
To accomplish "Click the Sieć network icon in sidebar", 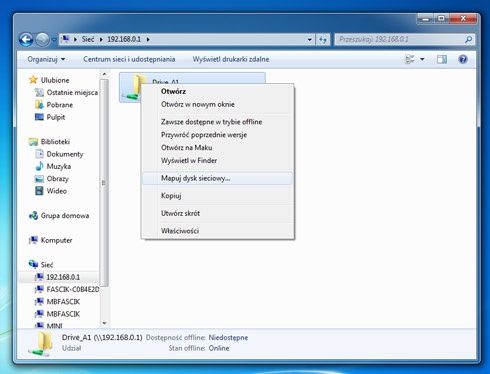I will [x=33, y=264].
